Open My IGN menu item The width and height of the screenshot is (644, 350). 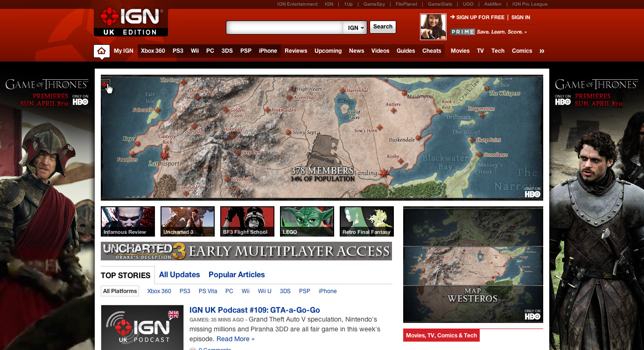coord(124,51)
